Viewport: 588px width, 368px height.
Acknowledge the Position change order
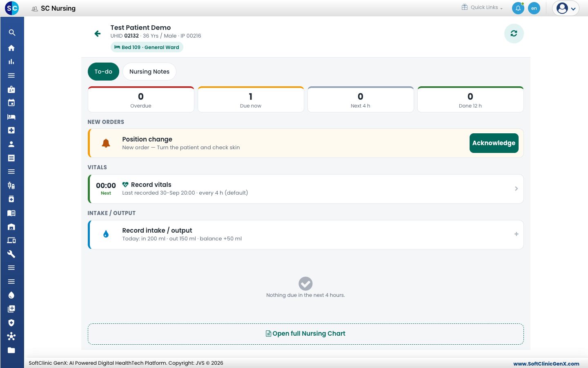tap(494, 143)
